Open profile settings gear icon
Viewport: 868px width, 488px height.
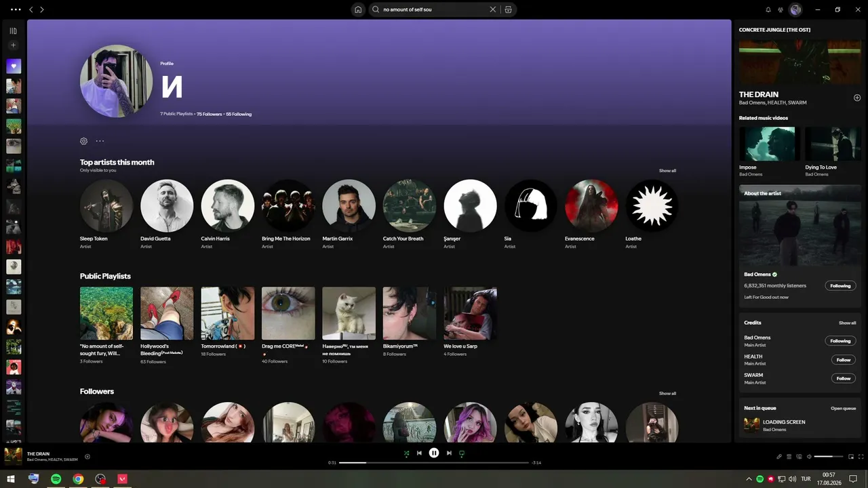click(84, 141)
